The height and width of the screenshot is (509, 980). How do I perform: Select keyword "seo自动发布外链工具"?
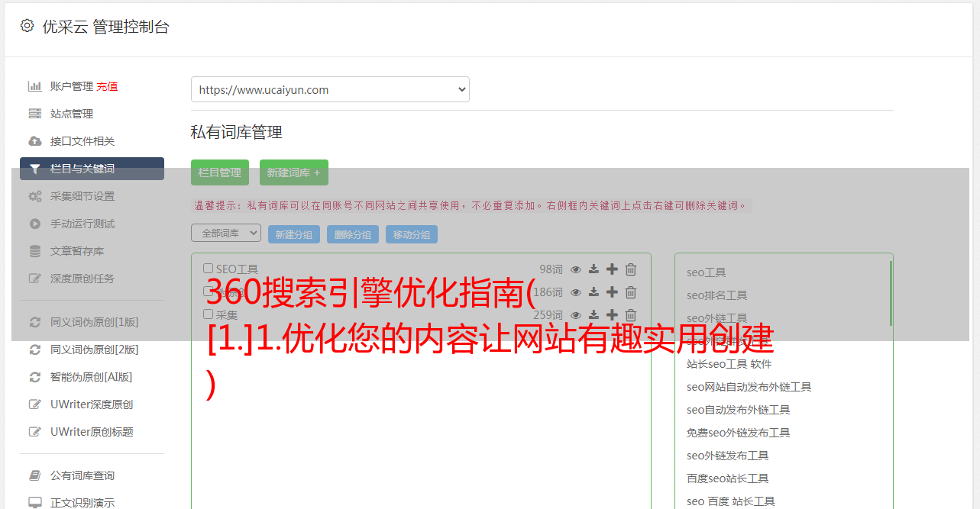tap(738, 410)
